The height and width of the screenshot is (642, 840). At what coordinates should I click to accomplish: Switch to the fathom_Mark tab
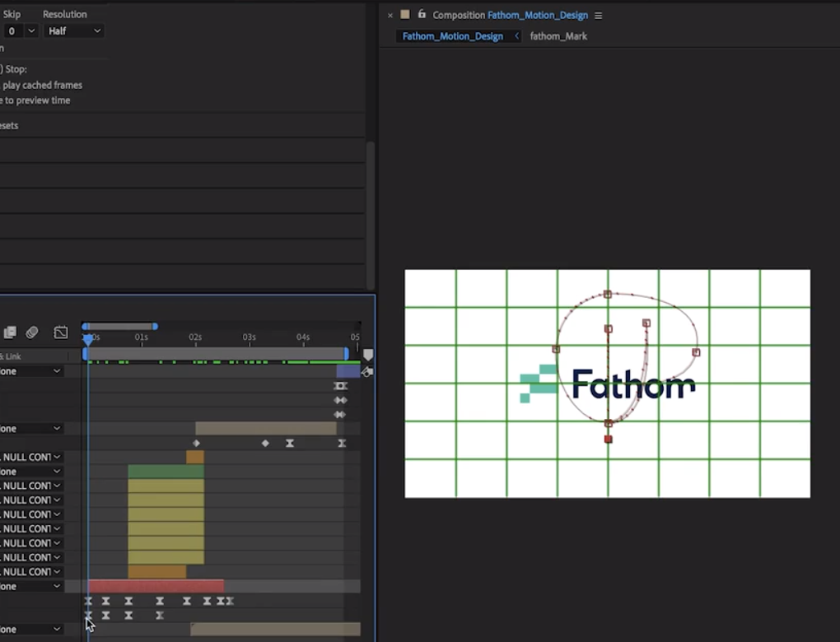(x=558, y=36)
